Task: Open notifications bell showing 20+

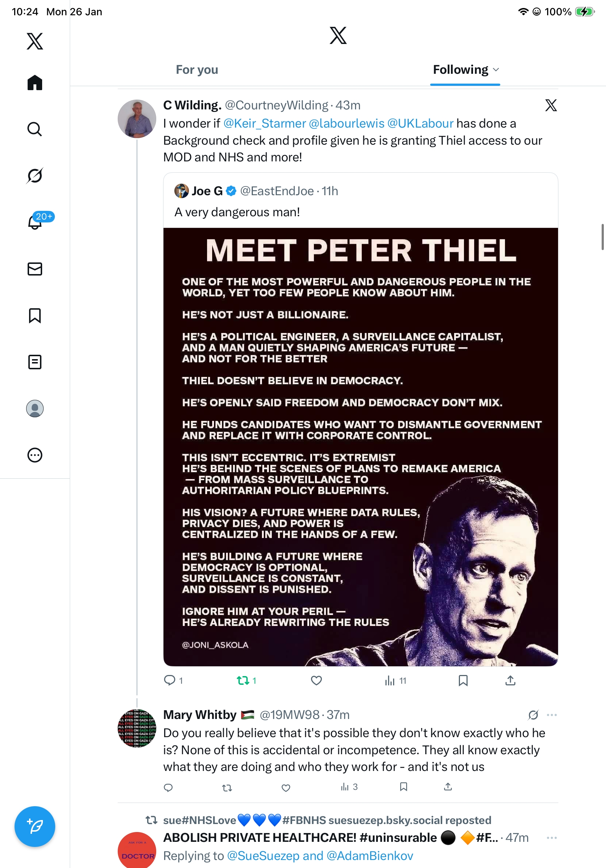Action: [35, 222]
